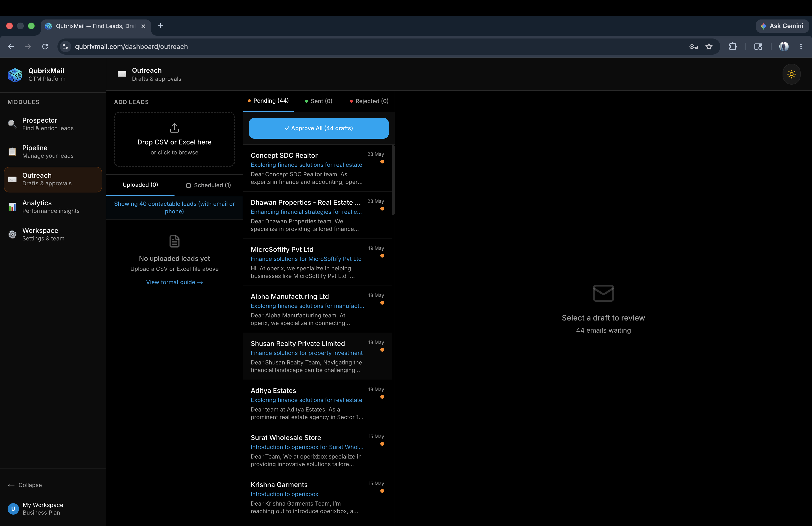Open Analytics module

click(53, 207)
